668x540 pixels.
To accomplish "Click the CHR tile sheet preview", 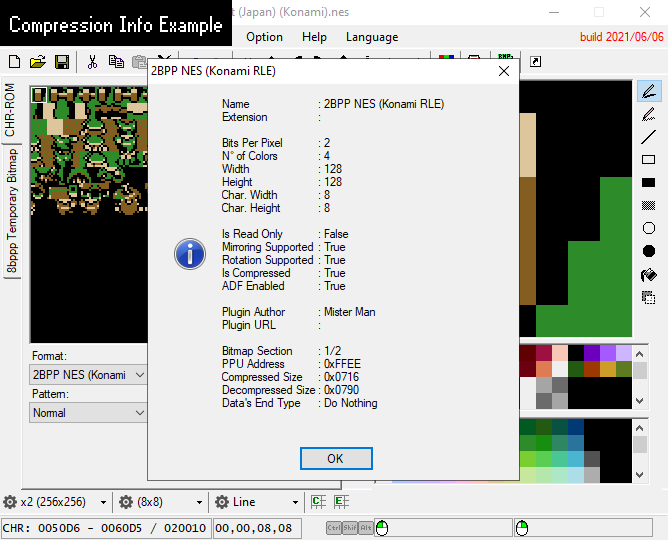I will pyautogui.click(x=89, y=214).
